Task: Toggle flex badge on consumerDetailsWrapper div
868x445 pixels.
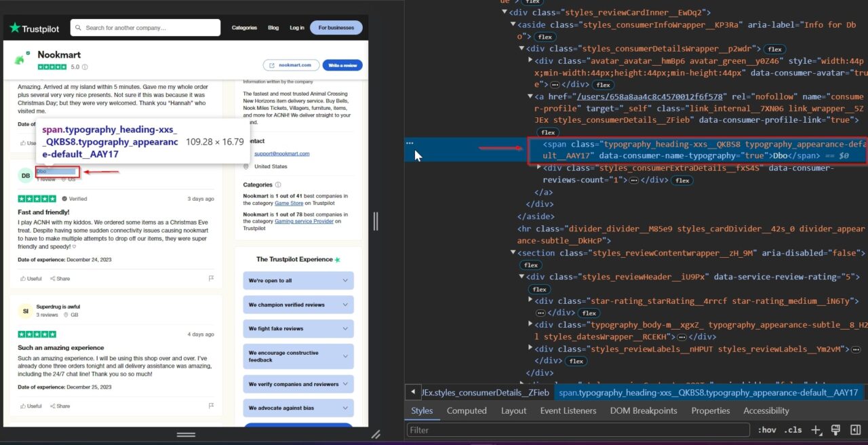Action: pos(774,49)
